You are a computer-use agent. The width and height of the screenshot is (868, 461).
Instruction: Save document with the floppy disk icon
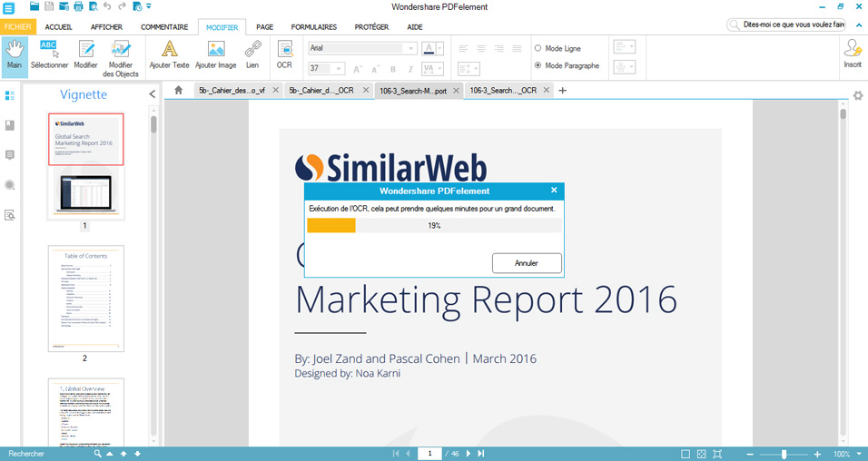pyautogui.click(x=49, y=6)
